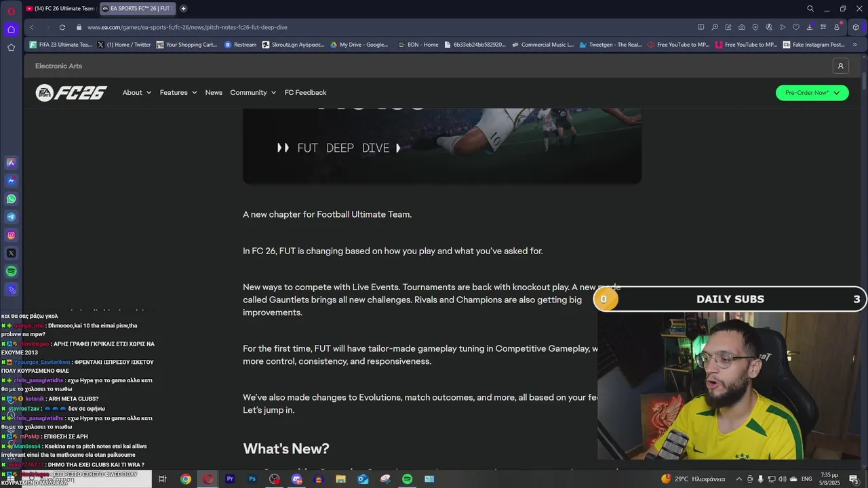The height and width of the screenshot is (488, 868).
Task: Open FIFA 23 Ultimate Team bookmark
Action: click(x=60, y=45)
